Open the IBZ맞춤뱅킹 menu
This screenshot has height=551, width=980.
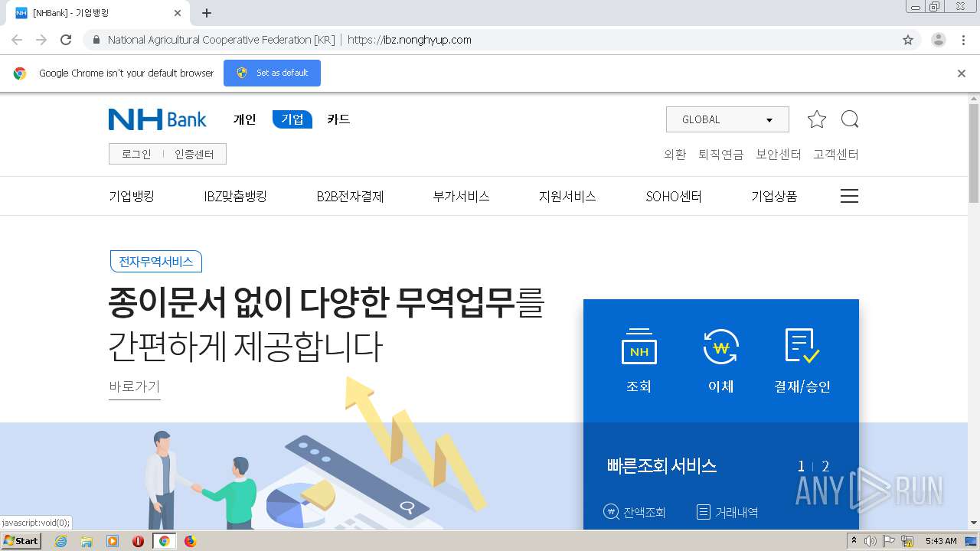click(235, 197)
